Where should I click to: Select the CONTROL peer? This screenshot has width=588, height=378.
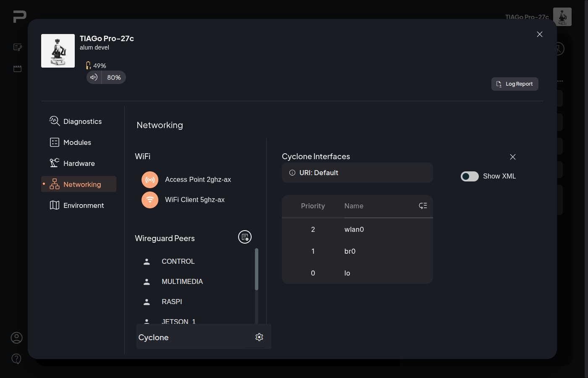pyautogui.click(x=178, y=261)
